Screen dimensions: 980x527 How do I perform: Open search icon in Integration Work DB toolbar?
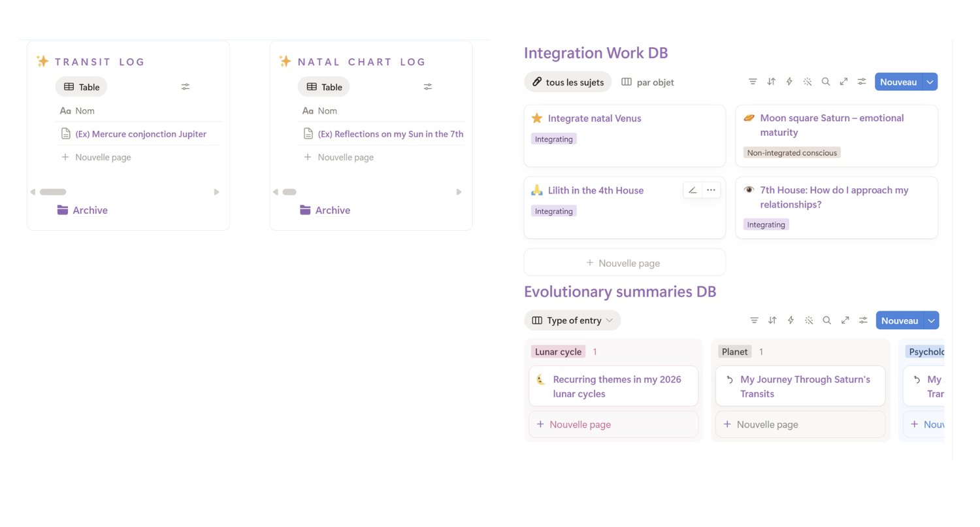826,82
